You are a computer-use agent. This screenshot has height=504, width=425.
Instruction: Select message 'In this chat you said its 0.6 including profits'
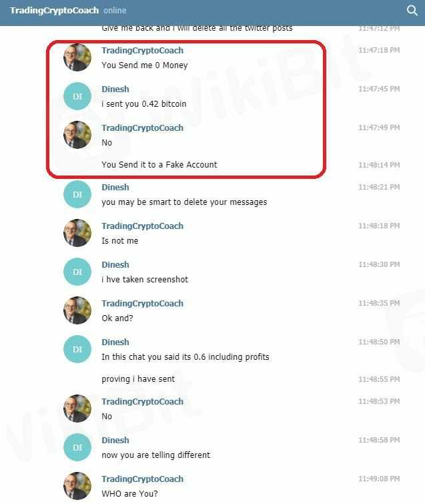tap(185, 356)
